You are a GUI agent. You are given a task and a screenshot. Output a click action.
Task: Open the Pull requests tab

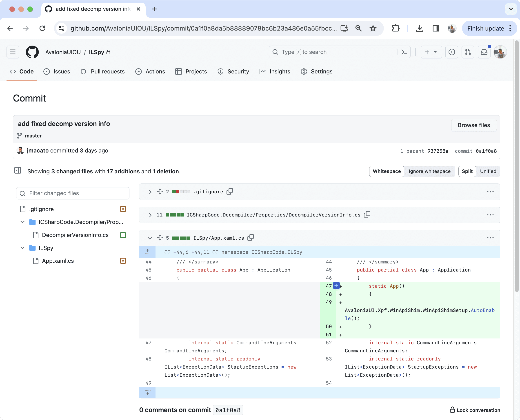pos(103,72)
